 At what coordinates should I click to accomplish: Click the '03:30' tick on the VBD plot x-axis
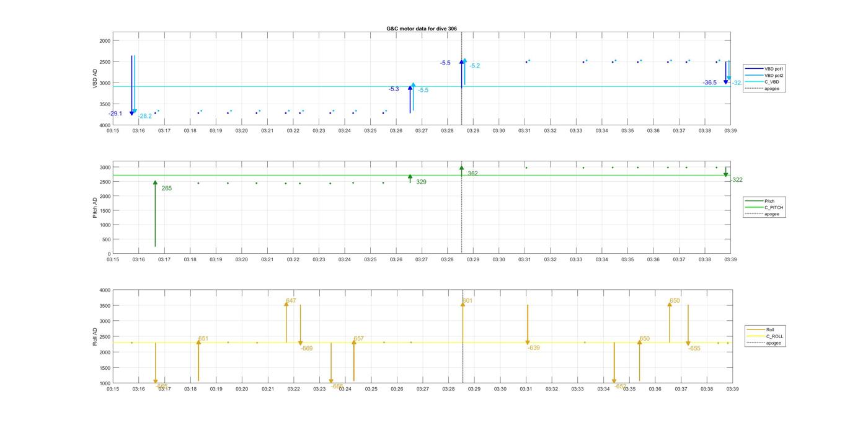coord(498,131)
